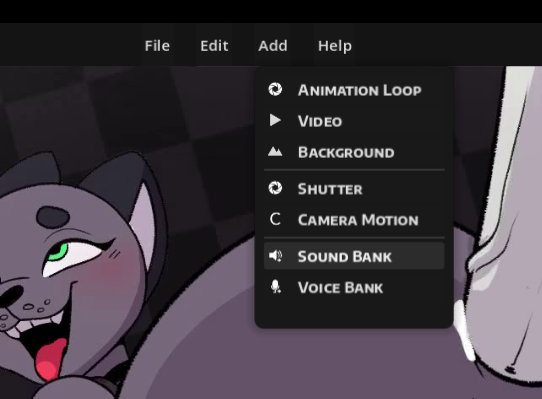Click the Animation Loop aperture icon

tap(275, 89)
